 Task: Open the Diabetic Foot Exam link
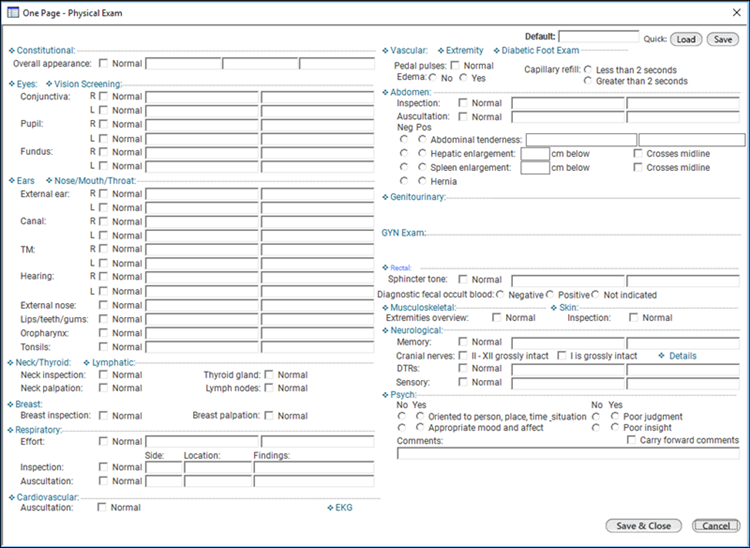540,50
